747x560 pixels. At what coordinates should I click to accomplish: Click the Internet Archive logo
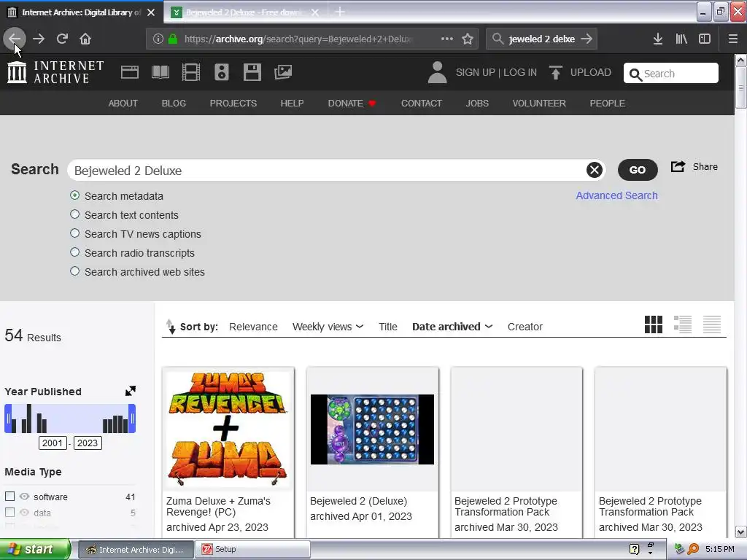[55, 72]
